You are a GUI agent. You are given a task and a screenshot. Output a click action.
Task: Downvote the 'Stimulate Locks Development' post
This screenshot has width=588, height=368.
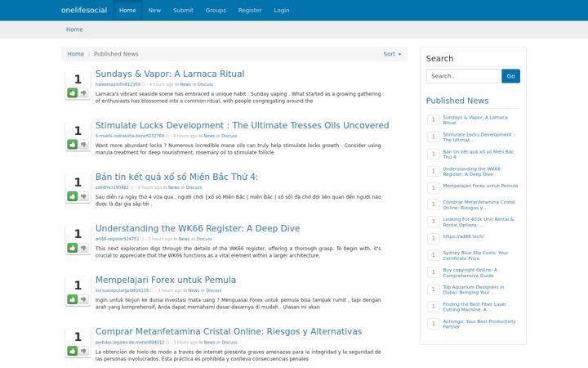coord(83,144)
